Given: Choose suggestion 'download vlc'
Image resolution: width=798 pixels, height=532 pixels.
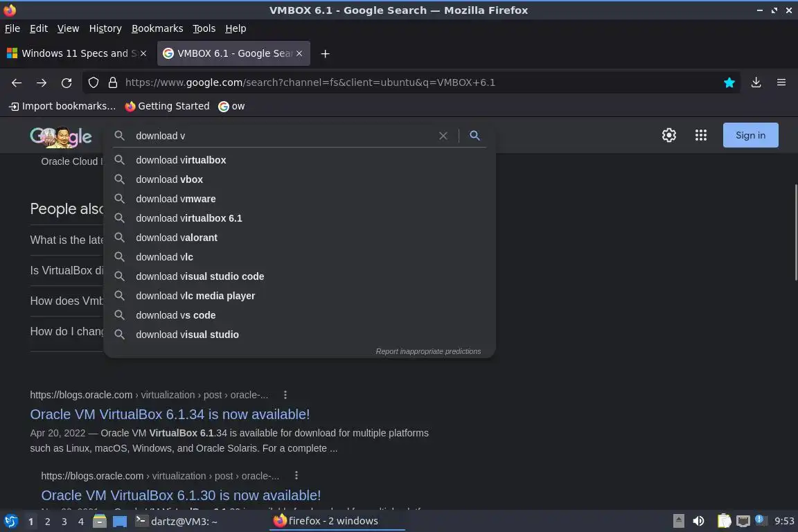Looking at the screenshot, I should pos(299,257).
